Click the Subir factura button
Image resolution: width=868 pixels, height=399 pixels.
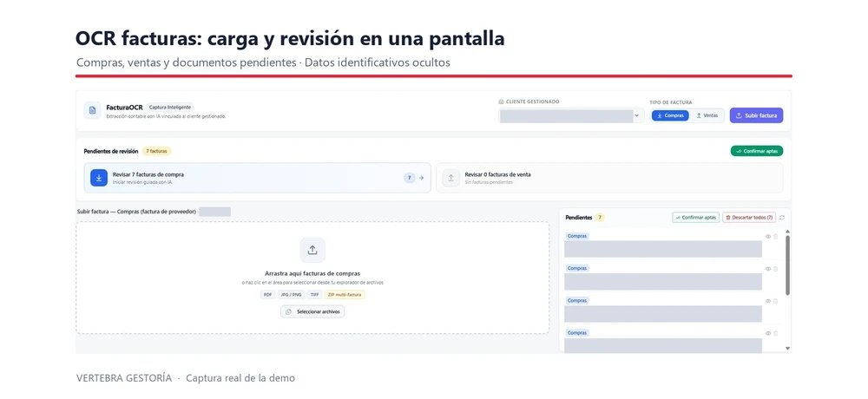756,115
